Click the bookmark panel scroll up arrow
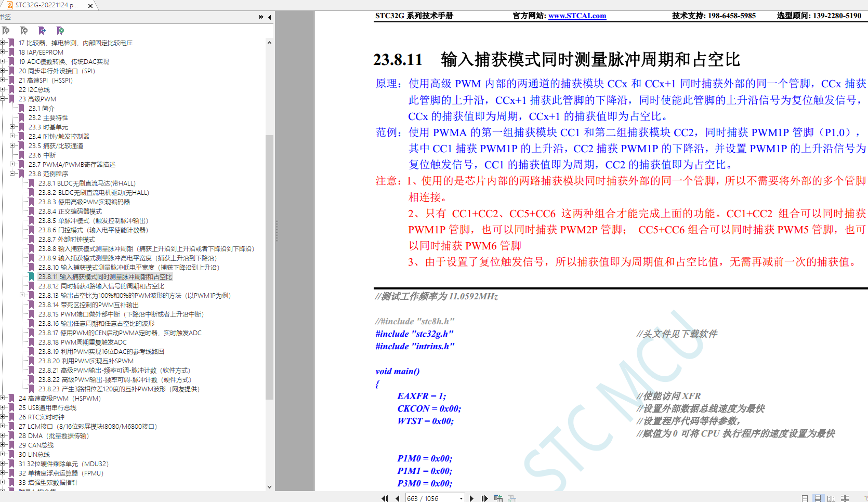The width and height of the screenshot is (868, 502). coord(269,43)
